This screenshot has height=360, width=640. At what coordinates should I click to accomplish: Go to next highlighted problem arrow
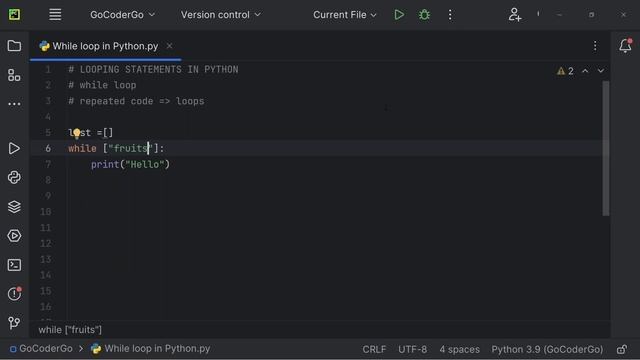pos(601,71)
